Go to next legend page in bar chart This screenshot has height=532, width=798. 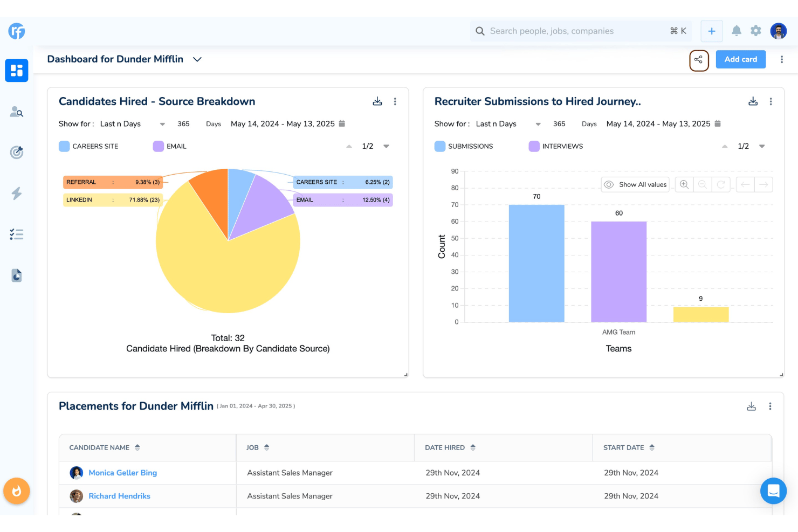coord(762,146)
